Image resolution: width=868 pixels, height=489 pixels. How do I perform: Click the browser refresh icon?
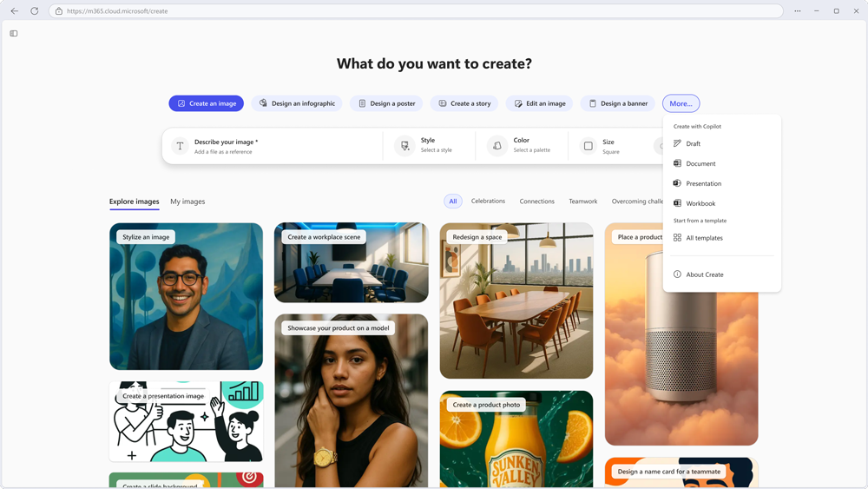point(35,11)
